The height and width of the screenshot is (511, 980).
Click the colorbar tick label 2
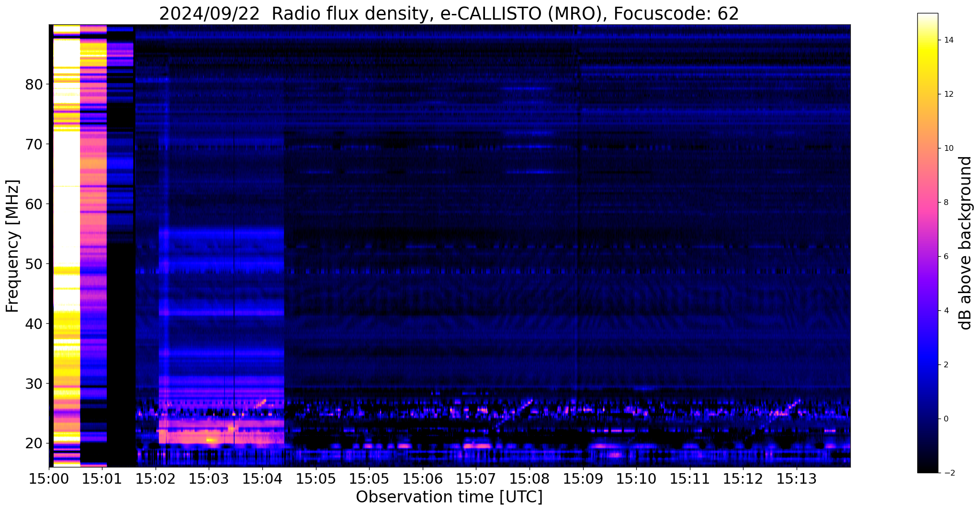click(945, 365)
